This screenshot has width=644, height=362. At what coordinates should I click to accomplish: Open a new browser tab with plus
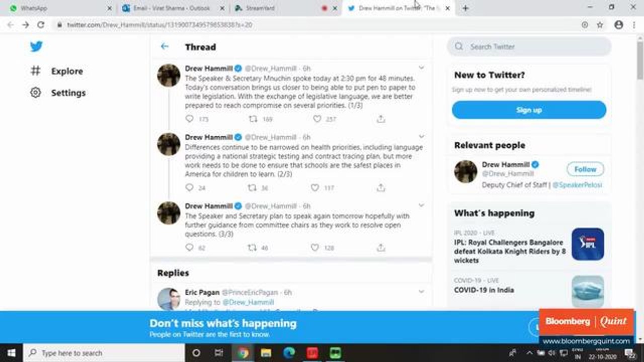[x=465, y=8]
